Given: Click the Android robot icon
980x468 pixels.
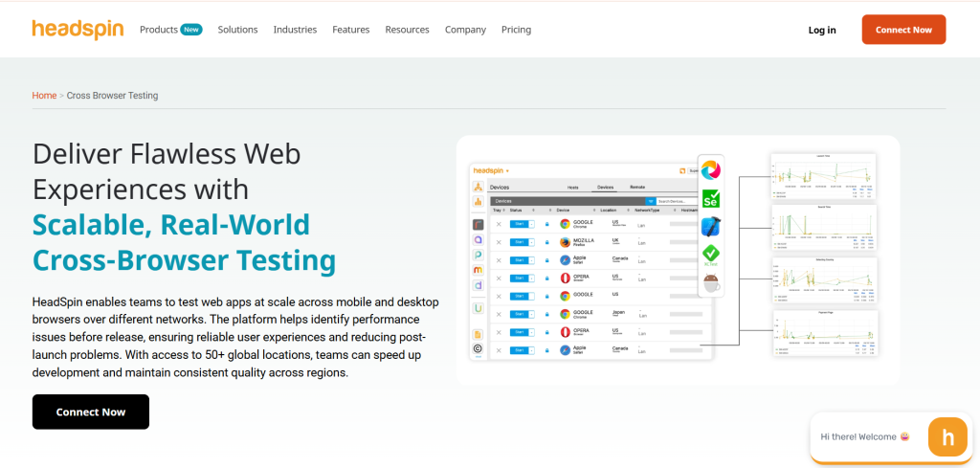Looking at the screenshot, I should (x=711, y=282).
